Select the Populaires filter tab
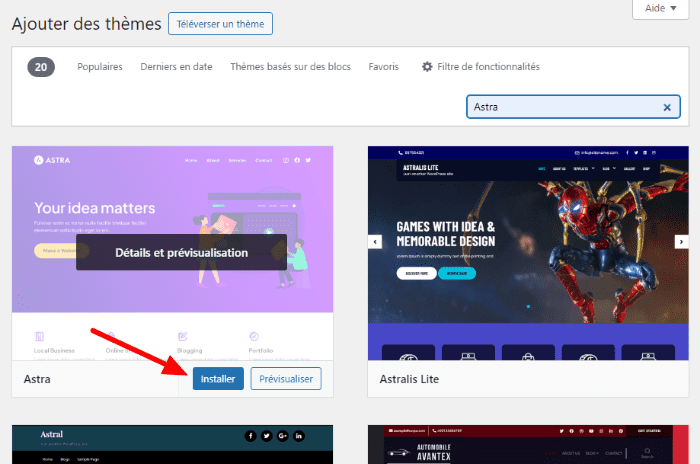Image resolution: width=700 pixels, height=464 pixels. [100, 67]
